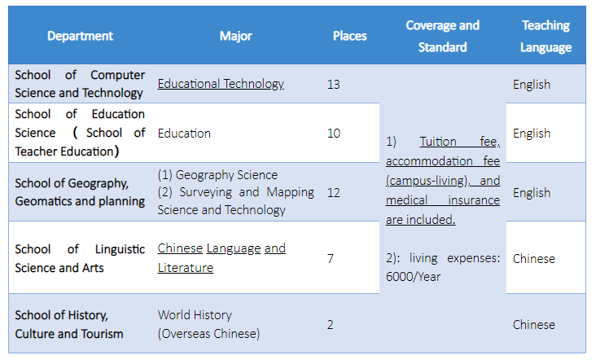Click the Educational Technology link
Viewport: 596px width, 364px height.
coord(221,84)
